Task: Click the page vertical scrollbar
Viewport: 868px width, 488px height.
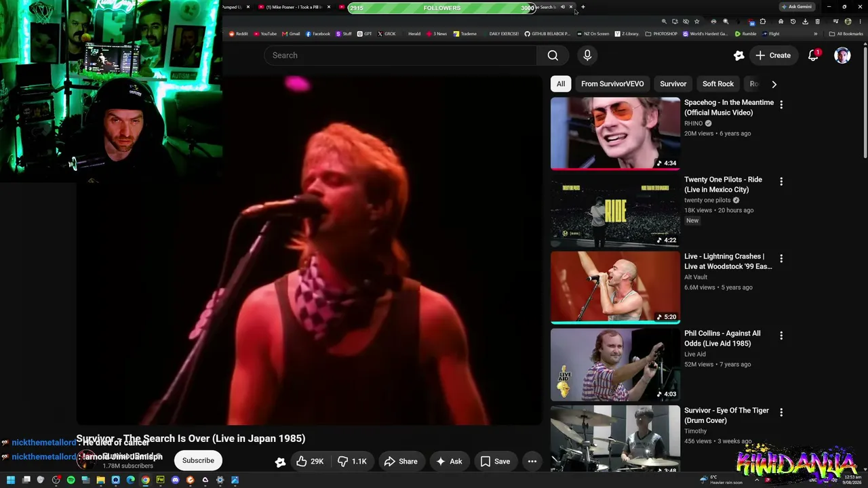Action: pos(865,102)
